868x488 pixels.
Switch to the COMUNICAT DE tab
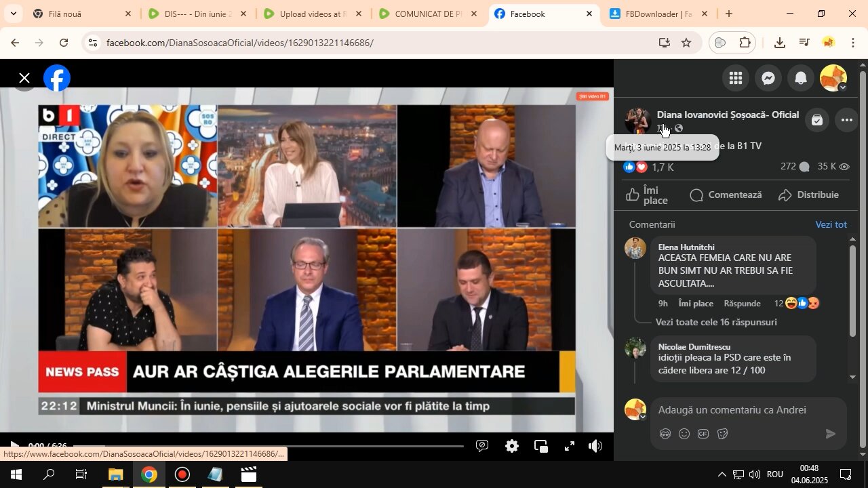[428, 14]
